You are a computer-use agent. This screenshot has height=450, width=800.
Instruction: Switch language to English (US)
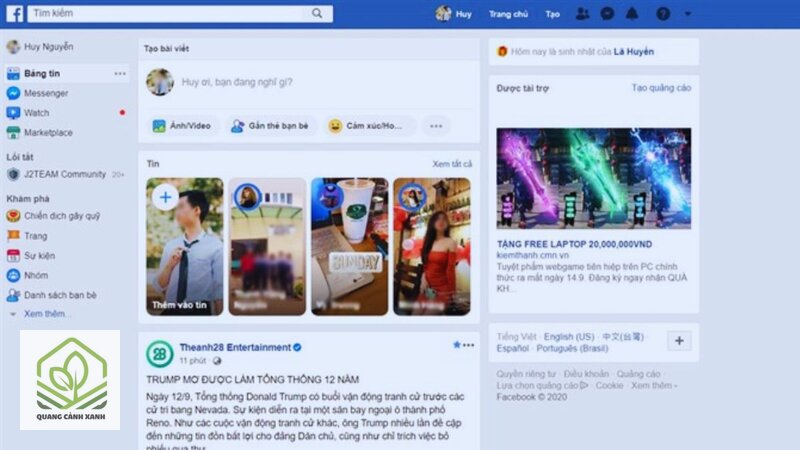click(569, 337)
